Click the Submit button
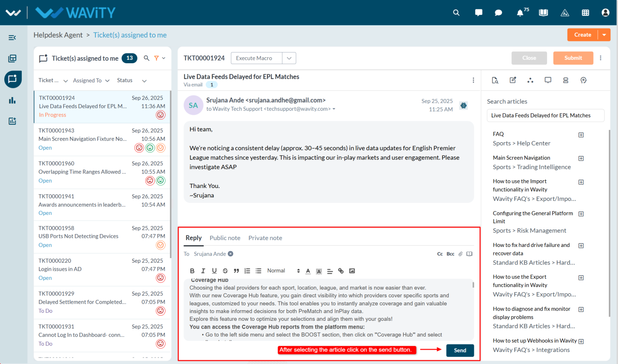Viewport: 618px width, 364px height. (573, 58)
